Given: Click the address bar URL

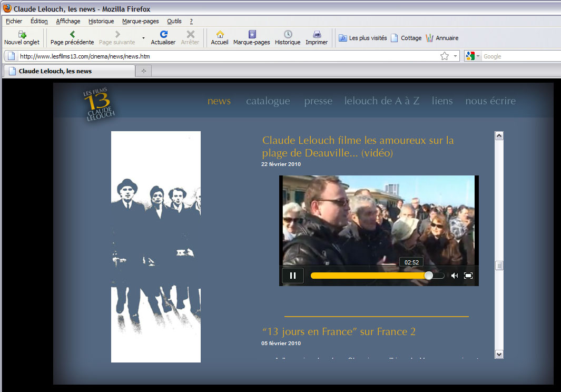Looking at the screenshot, I should [x=85, y=56].
